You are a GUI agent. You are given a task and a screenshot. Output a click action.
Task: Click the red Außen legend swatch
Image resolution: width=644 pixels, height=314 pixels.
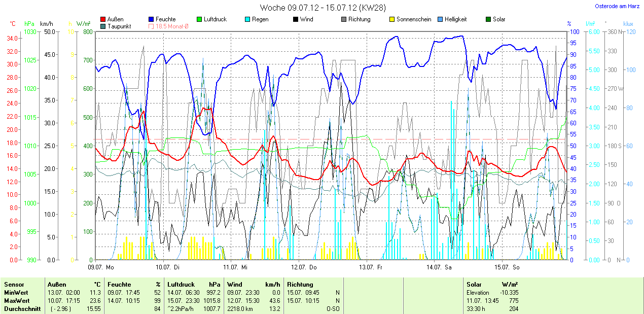pyautogui.click(x=103, y=19)
